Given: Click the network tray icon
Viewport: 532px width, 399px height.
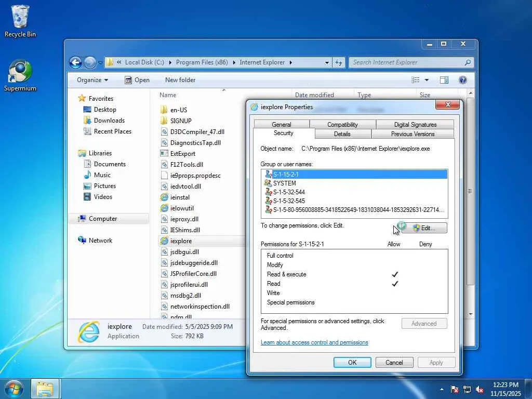Looking at the screenshot, I should [467, 389].
